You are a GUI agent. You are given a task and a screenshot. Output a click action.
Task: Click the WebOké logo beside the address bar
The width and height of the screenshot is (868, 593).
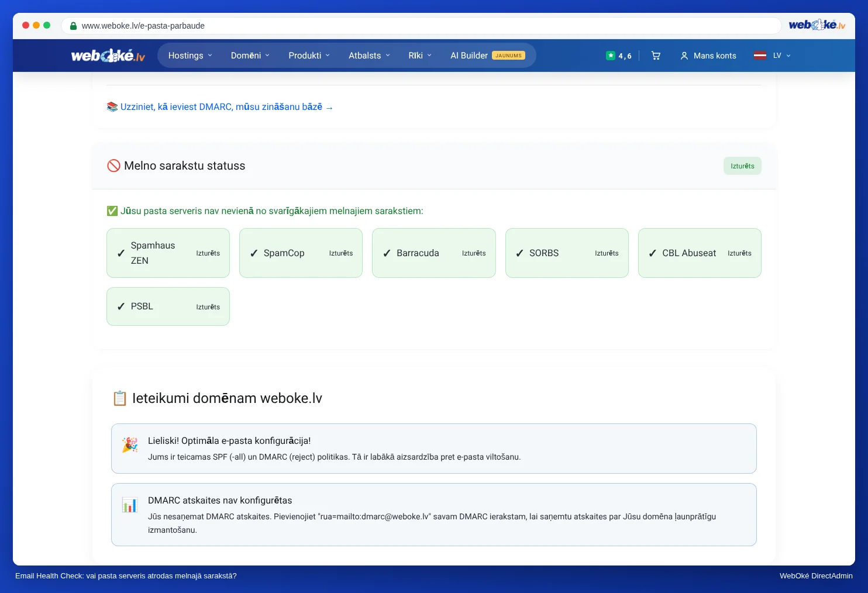pyautogui.click(x=817, y=25)
